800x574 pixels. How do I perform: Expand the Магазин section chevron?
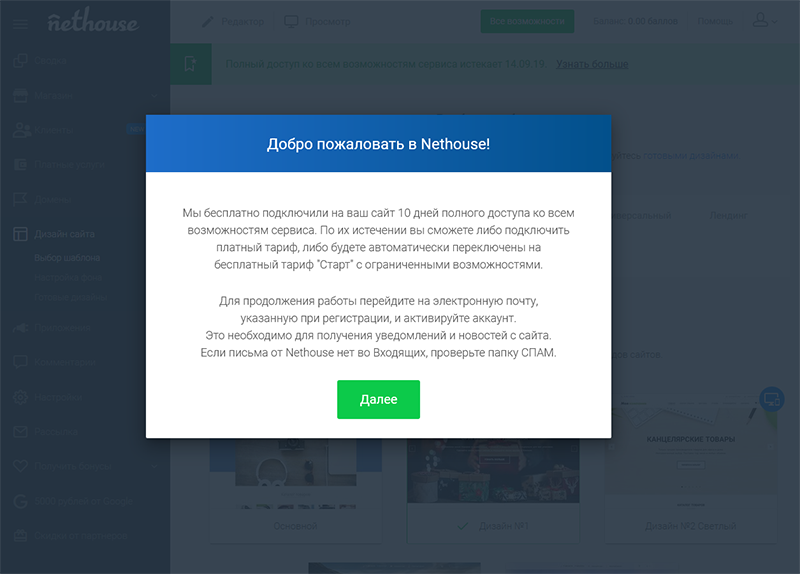click(154, 95)
